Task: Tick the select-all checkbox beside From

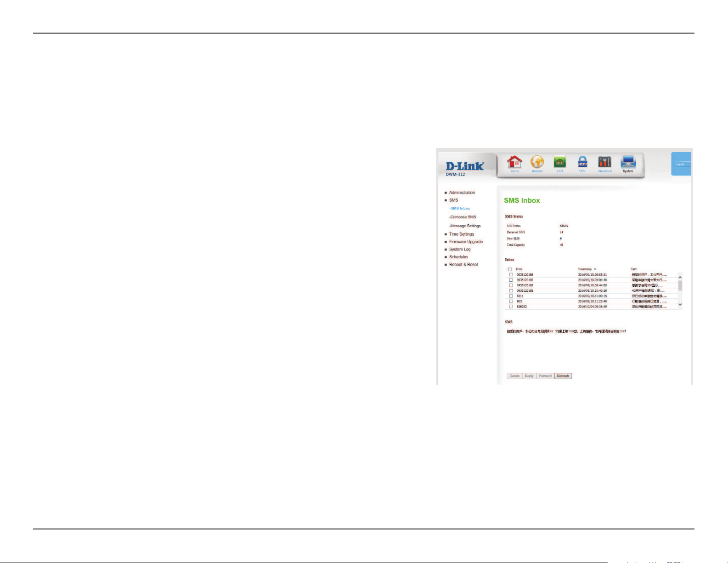Action: pyautogui.click(x=510, y=269)
